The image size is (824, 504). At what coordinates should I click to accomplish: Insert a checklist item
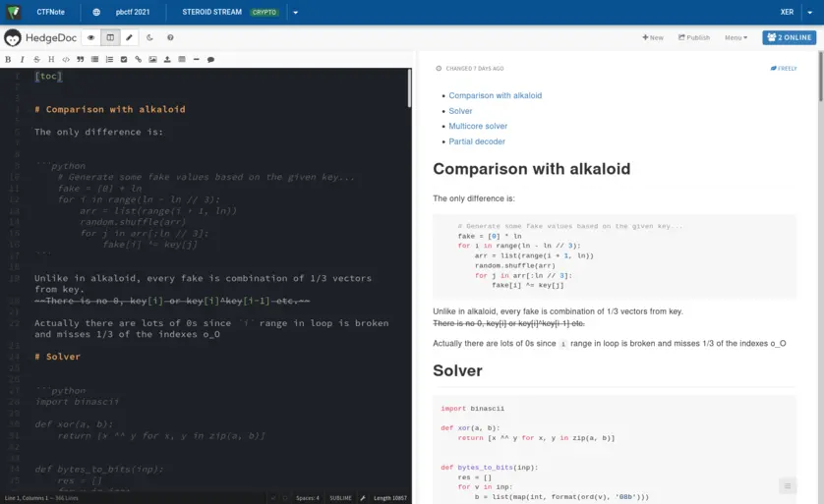[124, 59]
